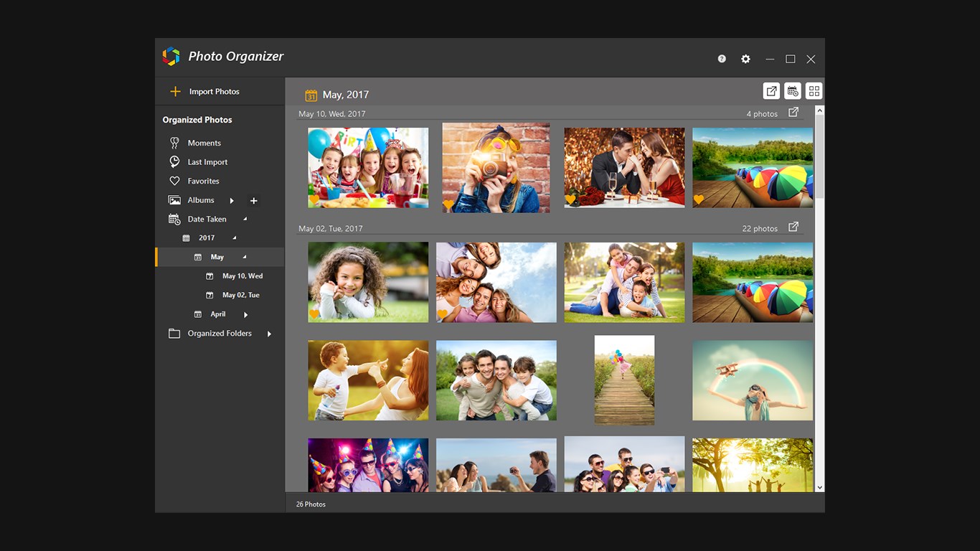Image resolution: width=980 pixels, height=551 pixels.
Task: Open the family huddle looking down photo
Action: [x=496, y=282]
